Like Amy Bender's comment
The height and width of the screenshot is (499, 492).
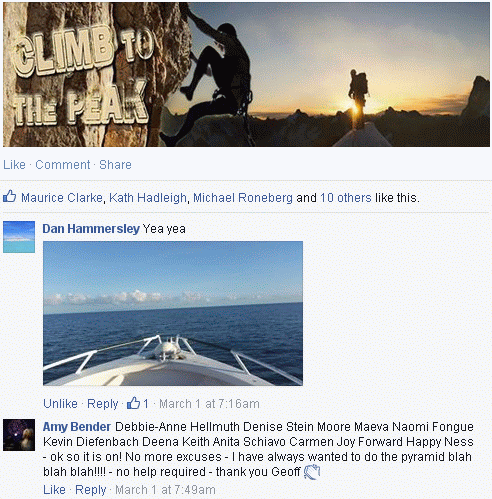coord(54,490)
